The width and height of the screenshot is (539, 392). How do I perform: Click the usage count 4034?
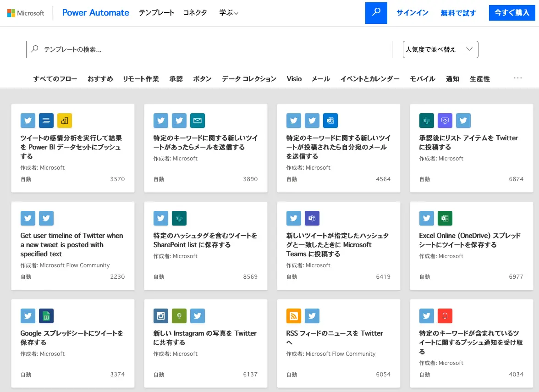tap(516, 375)
